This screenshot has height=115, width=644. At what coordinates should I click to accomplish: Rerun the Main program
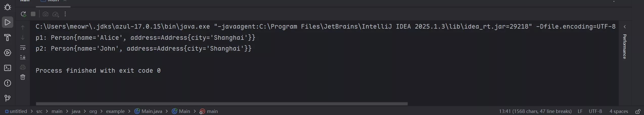coord(24,14)
